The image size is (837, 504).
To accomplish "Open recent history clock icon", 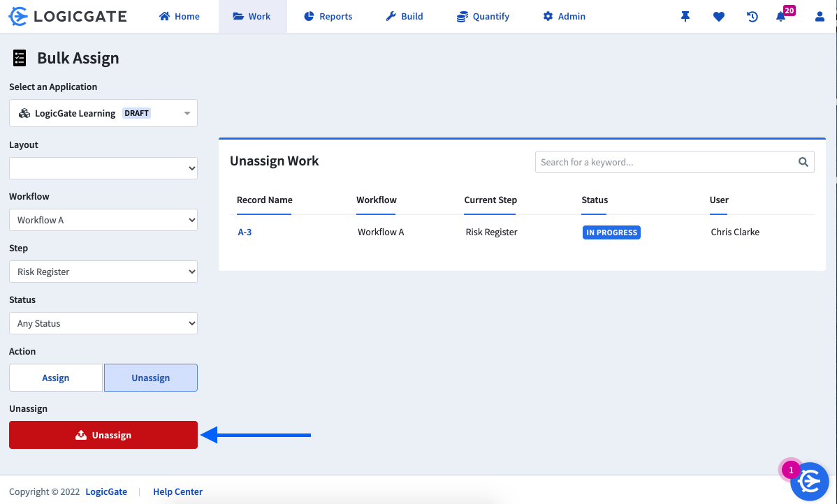I will coord(752,17).
